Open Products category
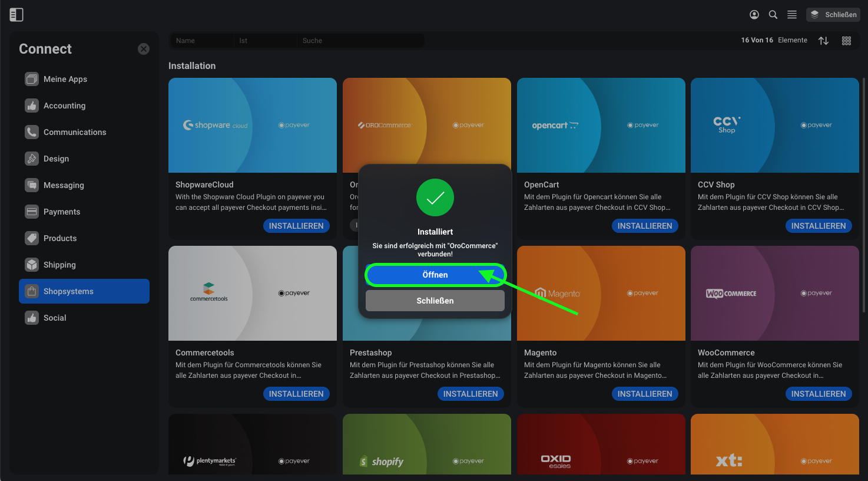The image size is (868, 481). click(84, 238)
